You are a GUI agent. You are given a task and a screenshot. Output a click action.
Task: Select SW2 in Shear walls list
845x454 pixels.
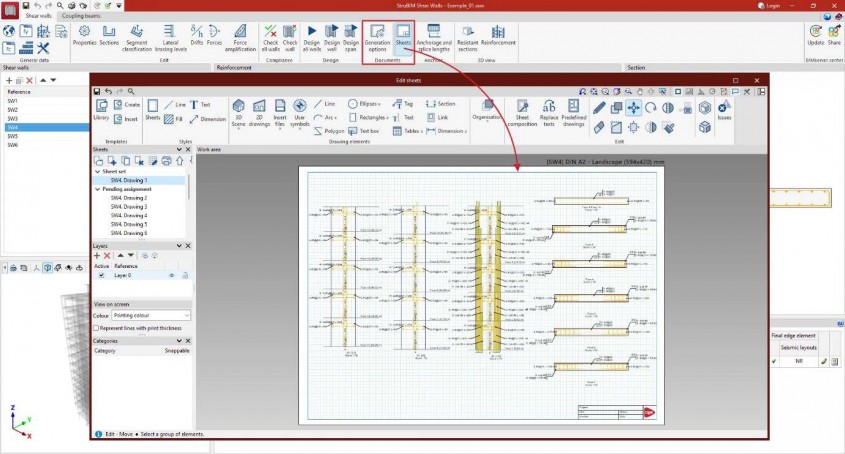(x=12, y=109)
